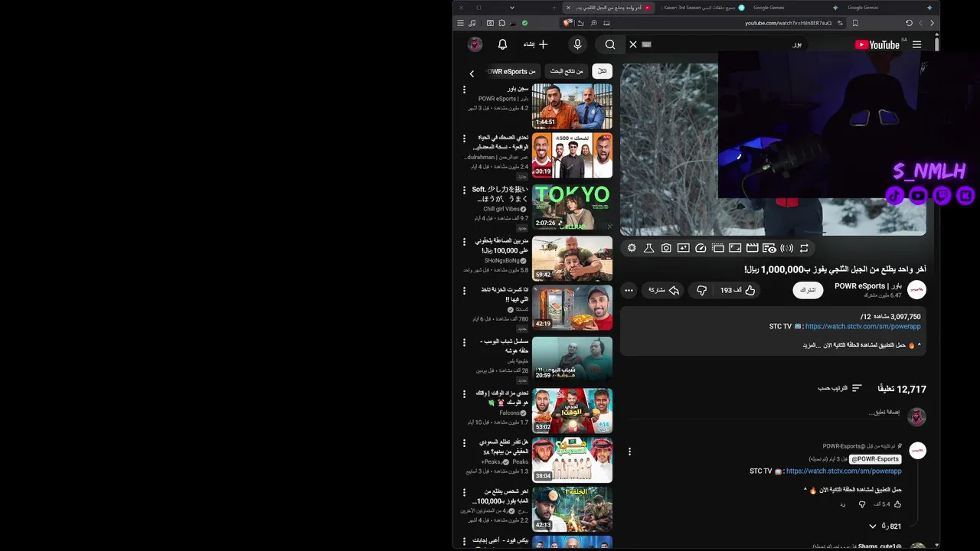This screenshot has height=551, width=980.
Task: Open the browser sidebar hamburger menu
Action: [460, 23]
